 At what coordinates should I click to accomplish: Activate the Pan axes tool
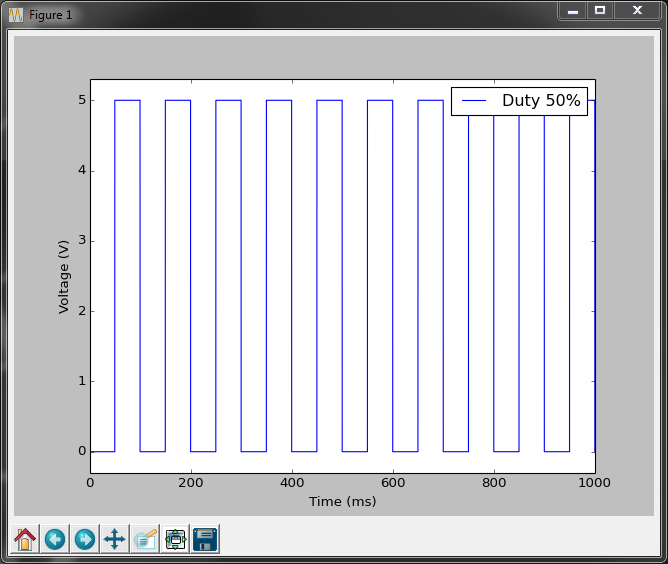(x=115, y=540)
